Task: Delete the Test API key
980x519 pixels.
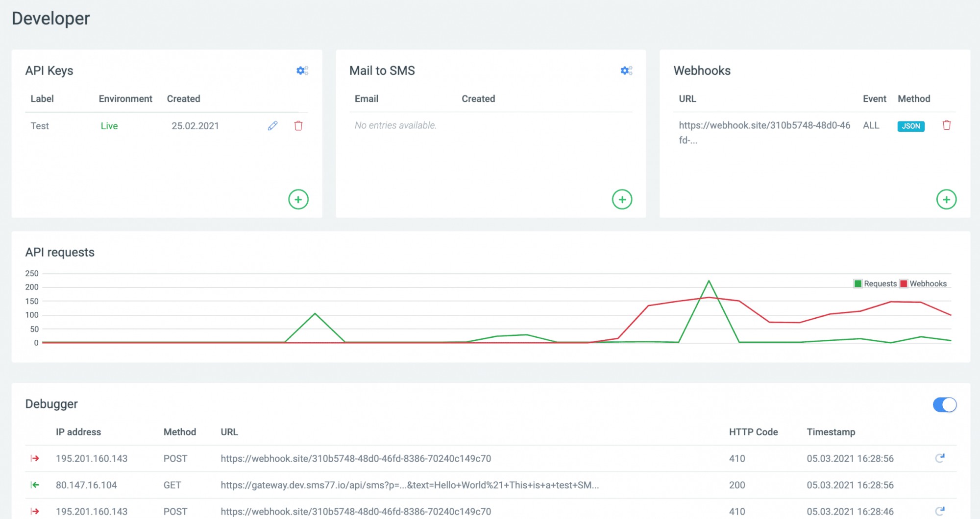Action: pos(298,126)
